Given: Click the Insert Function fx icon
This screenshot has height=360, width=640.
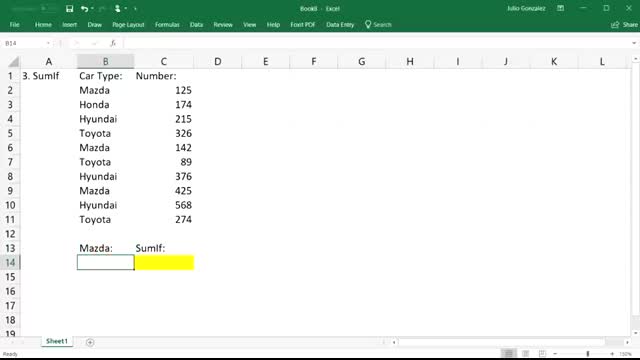Looking at the screenshot, I should (x=113, y=43).
